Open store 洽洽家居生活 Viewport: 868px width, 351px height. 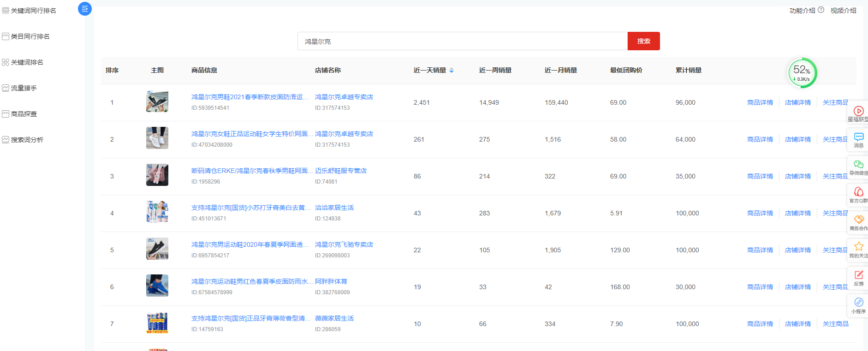[334, 208]
